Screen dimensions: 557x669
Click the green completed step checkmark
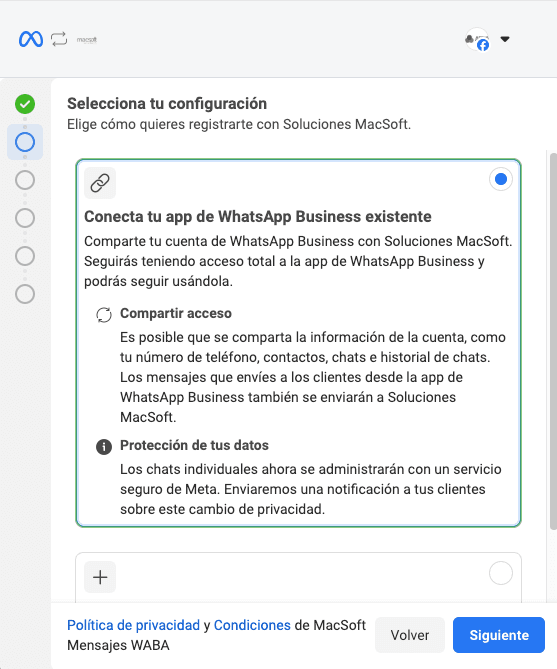point(25,104)
